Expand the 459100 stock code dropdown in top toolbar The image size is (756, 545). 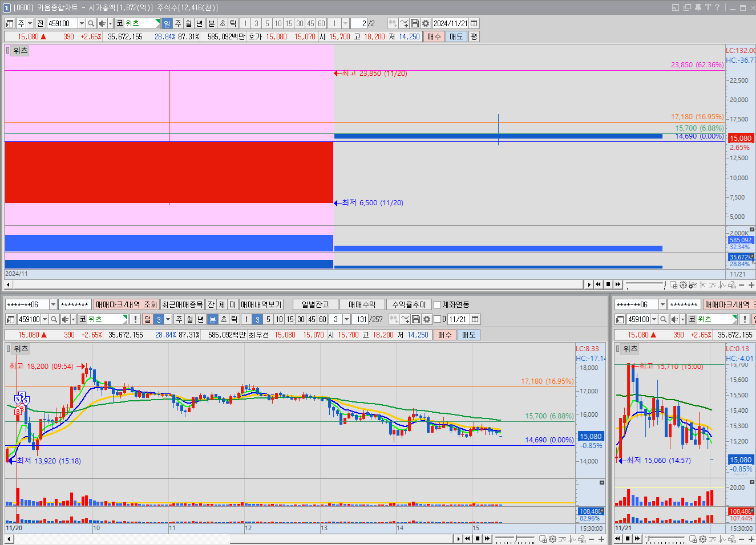click(x=82, y=23)
